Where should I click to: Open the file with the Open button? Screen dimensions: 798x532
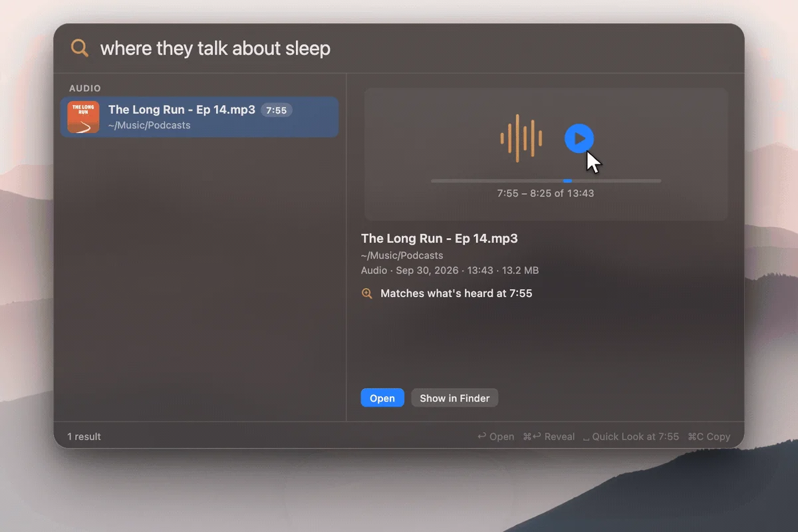[382, 398]
